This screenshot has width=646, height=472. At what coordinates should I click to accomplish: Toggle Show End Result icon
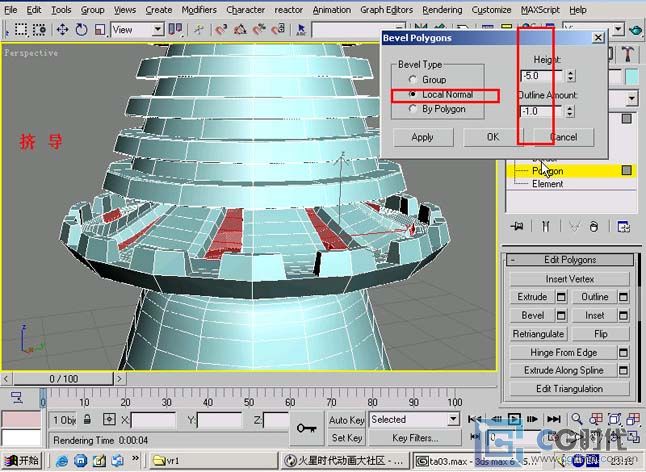pyautogui.click(x=545, y=226)
